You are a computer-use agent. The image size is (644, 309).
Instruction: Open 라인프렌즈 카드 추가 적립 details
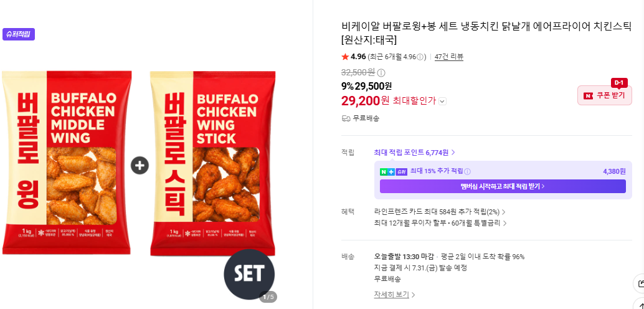point(440,212)
